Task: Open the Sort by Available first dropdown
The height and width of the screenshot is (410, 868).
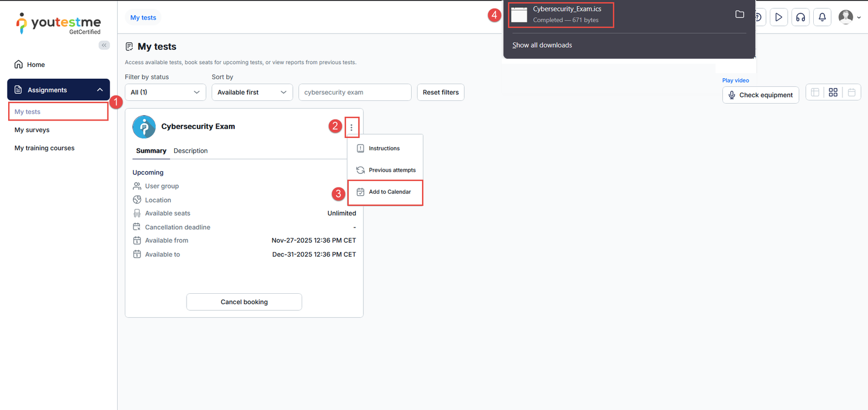Action: point(252,92)
